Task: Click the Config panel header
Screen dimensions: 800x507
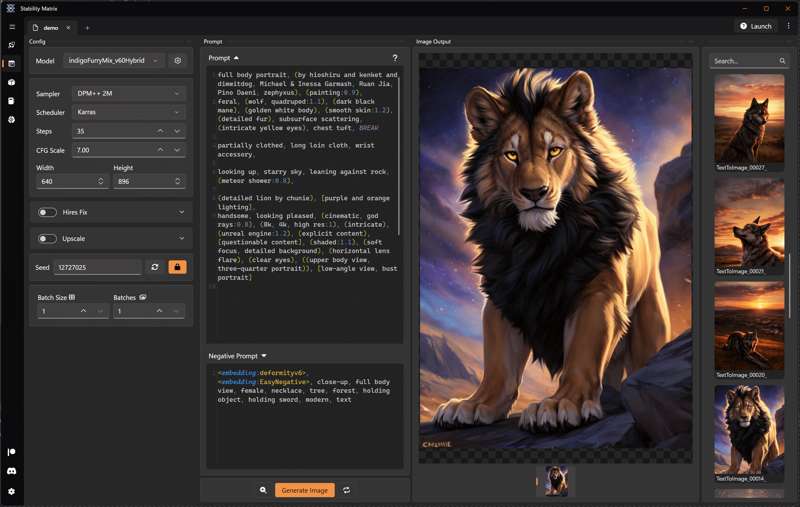Action: click(37, 42)
